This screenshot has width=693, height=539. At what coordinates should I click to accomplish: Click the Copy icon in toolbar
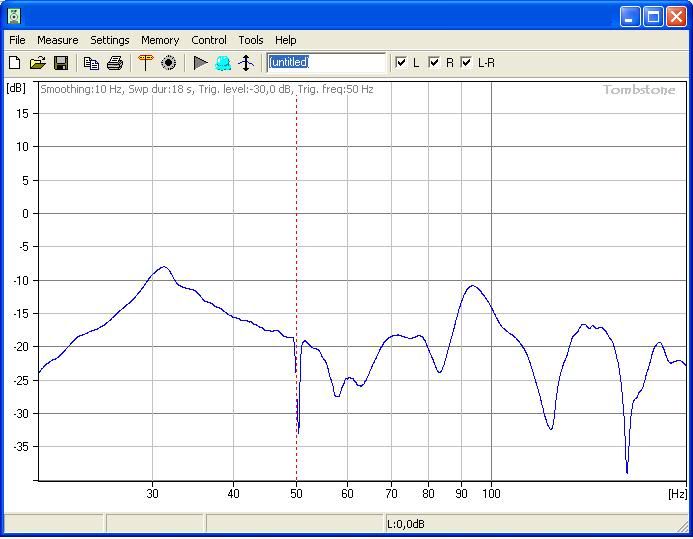coord(92,63)
